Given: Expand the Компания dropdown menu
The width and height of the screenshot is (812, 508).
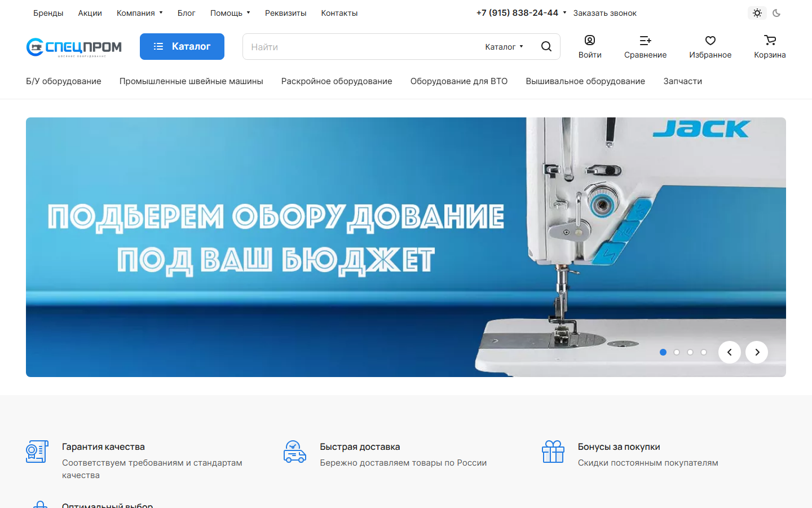Looking at the screenshot, I should coord(140,13).
